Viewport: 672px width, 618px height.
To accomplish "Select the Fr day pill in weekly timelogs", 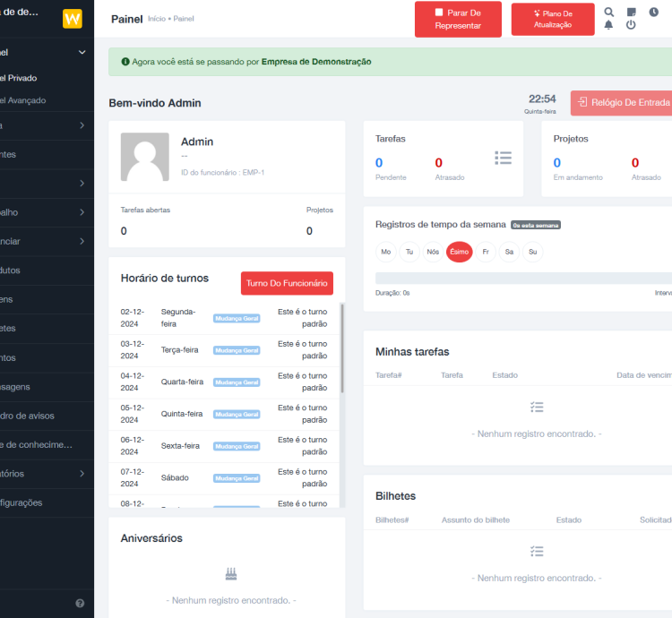I will point(485,252).
